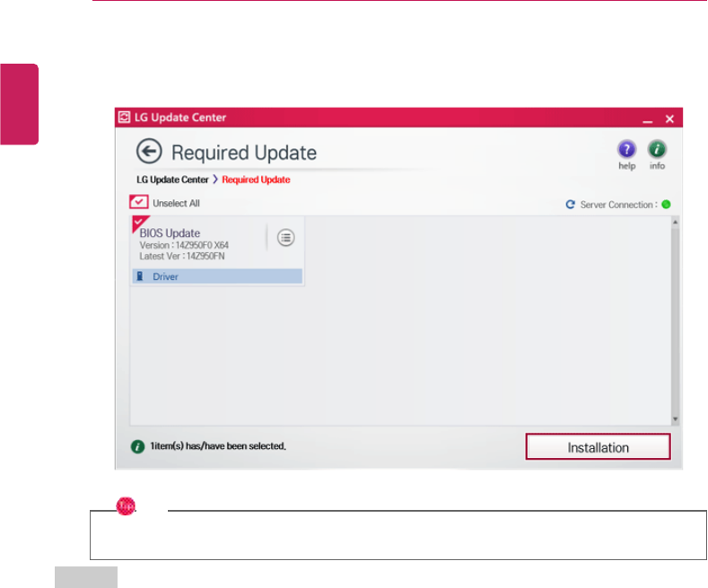Viewport: 708px width, 588px height.
Task: Open the info icon
Action: click(x=657, y=150)
